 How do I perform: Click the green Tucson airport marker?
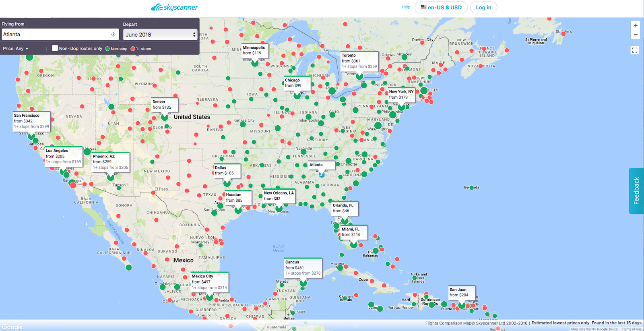[119, 188]
